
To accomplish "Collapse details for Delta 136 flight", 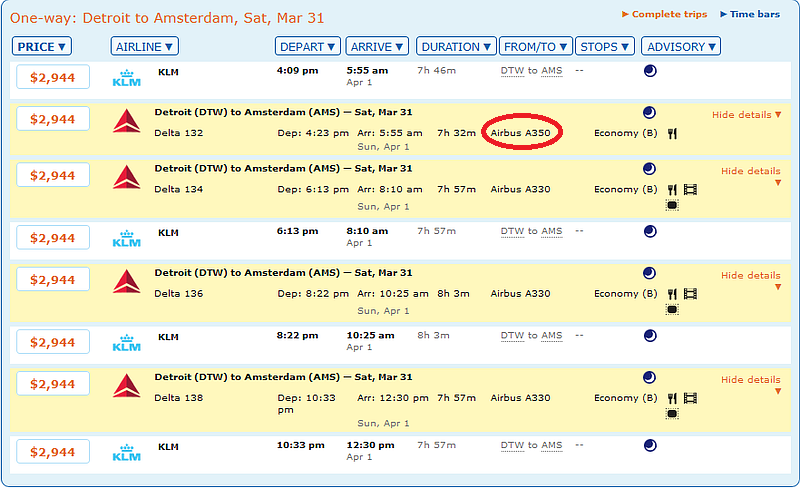I will click(x=751, y=280).
